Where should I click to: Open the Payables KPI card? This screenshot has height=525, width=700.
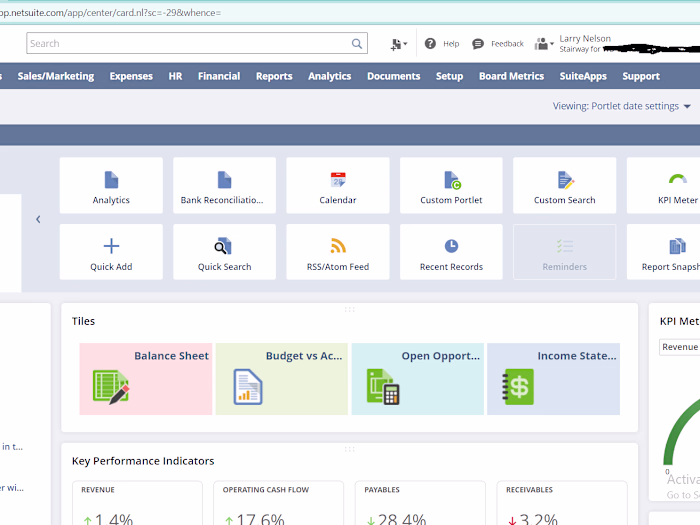tap(420, 503)
